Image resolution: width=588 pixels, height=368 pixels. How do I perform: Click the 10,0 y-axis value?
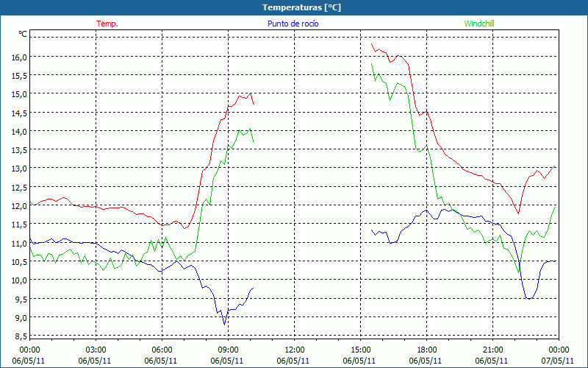20,280
